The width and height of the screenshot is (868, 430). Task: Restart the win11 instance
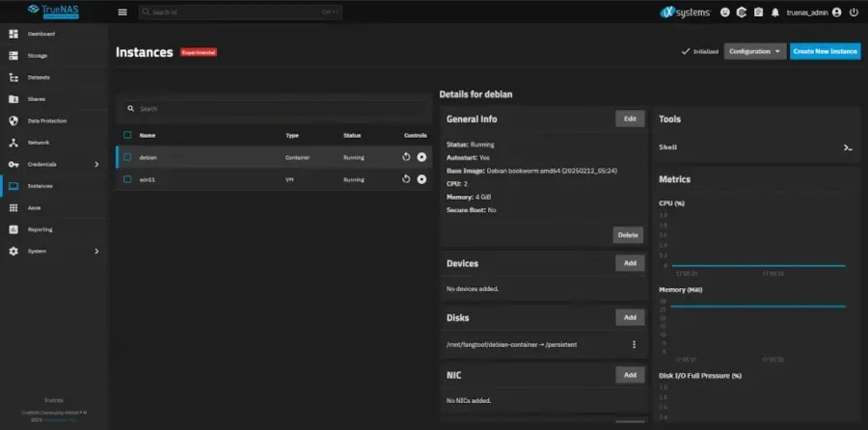tap(406, 179)
